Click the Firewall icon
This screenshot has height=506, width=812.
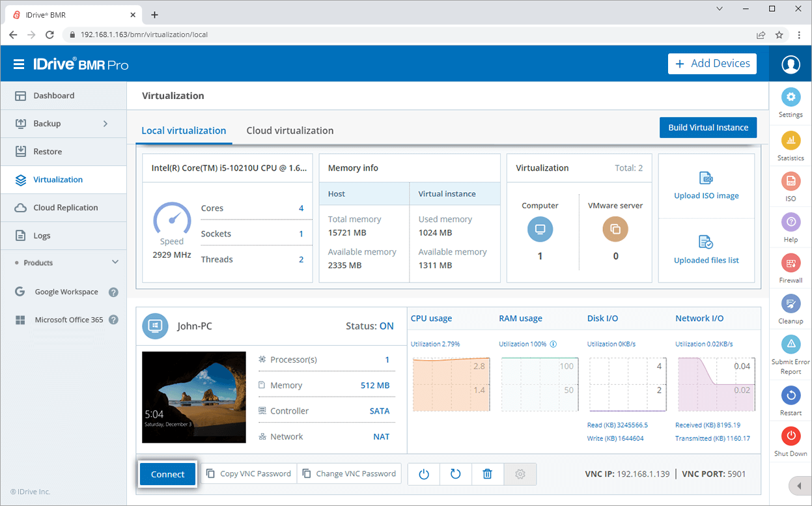[x=791, y=263]
